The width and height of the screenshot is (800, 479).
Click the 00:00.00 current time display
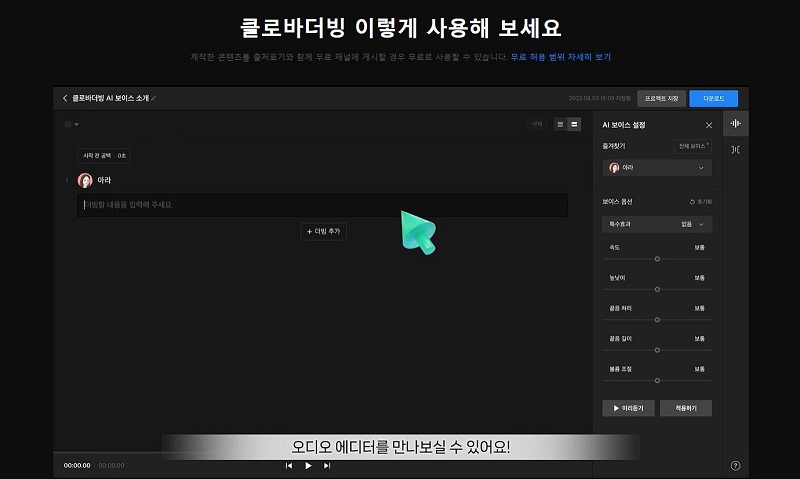[77, 465]
